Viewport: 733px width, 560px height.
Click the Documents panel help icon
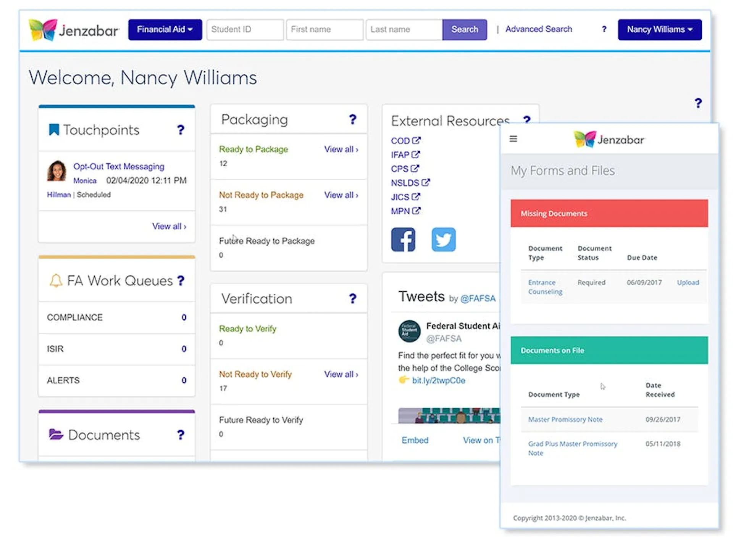pyautogui.click(x=181, y=435)
